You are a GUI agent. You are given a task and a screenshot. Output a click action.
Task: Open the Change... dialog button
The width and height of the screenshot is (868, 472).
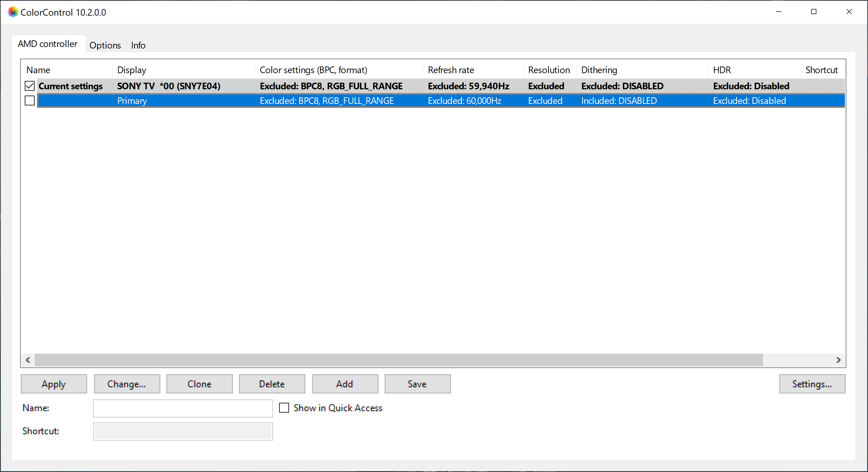pyautogui.click(x=127, y=384)
